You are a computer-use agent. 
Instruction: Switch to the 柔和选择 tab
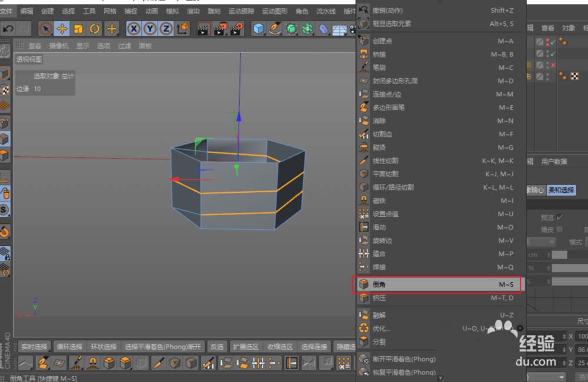pyautogui.click(x=562, y=190)
